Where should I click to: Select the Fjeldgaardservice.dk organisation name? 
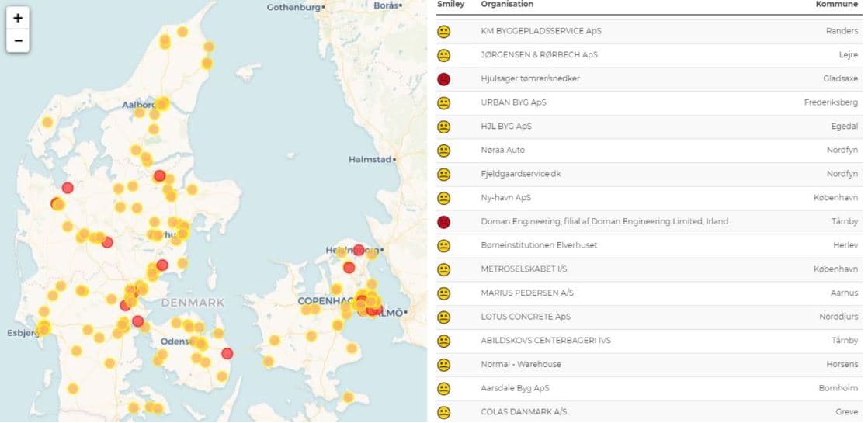pos(521,174)
